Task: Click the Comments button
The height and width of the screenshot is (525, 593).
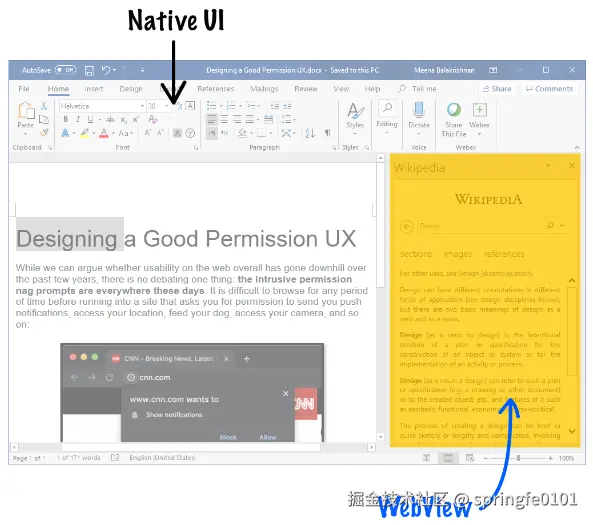Action: [550, 89]
